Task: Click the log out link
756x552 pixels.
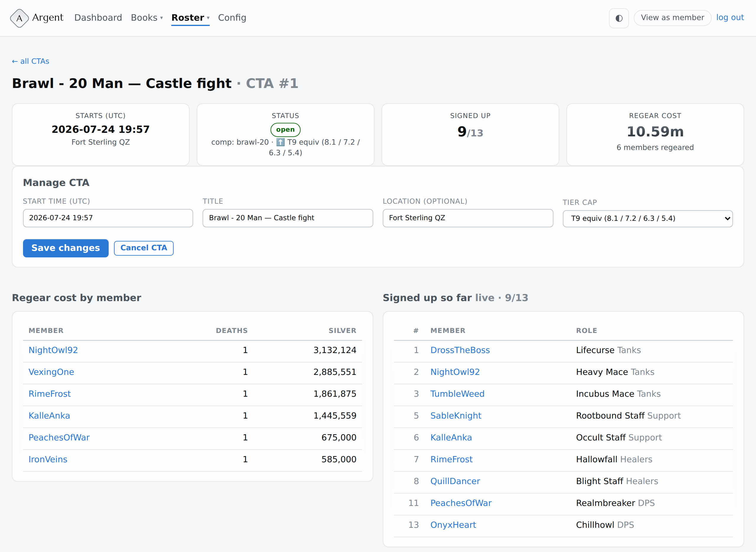Action: tap(730, 17)
